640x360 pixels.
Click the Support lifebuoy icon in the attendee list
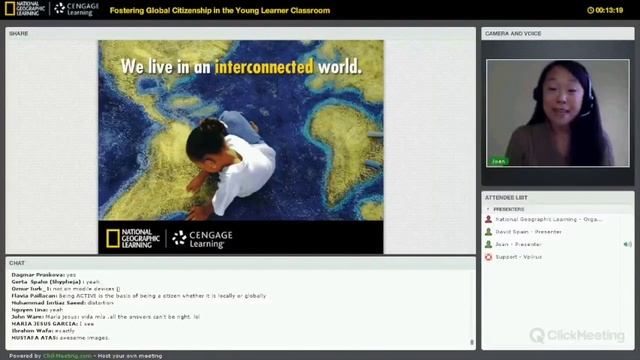click(x=488, y=257)
